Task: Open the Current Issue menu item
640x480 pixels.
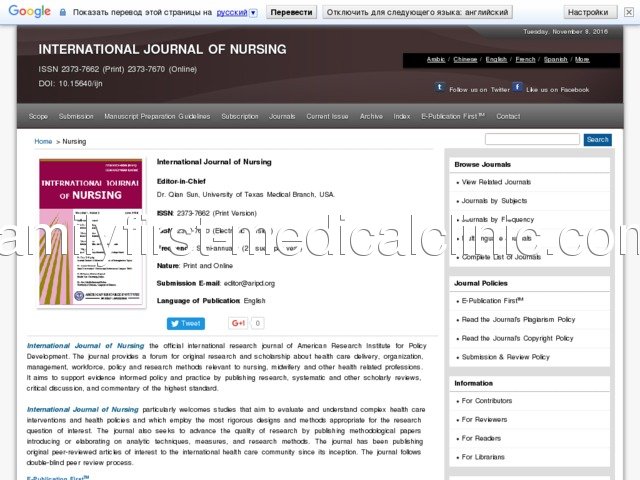Action: [327, 116]
